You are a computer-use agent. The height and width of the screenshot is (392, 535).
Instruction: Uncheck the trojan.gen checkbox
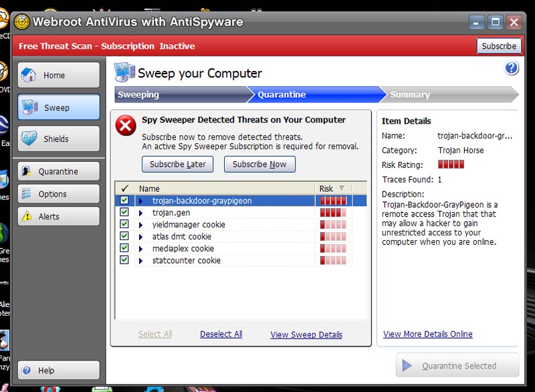point(124,212)
